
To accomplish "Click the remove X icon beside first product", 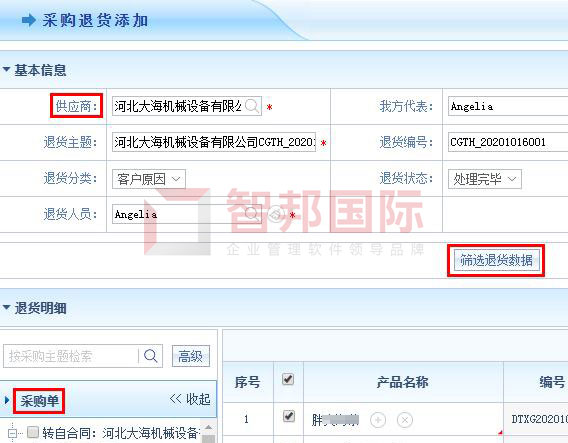I will click(x=405, y=420).
